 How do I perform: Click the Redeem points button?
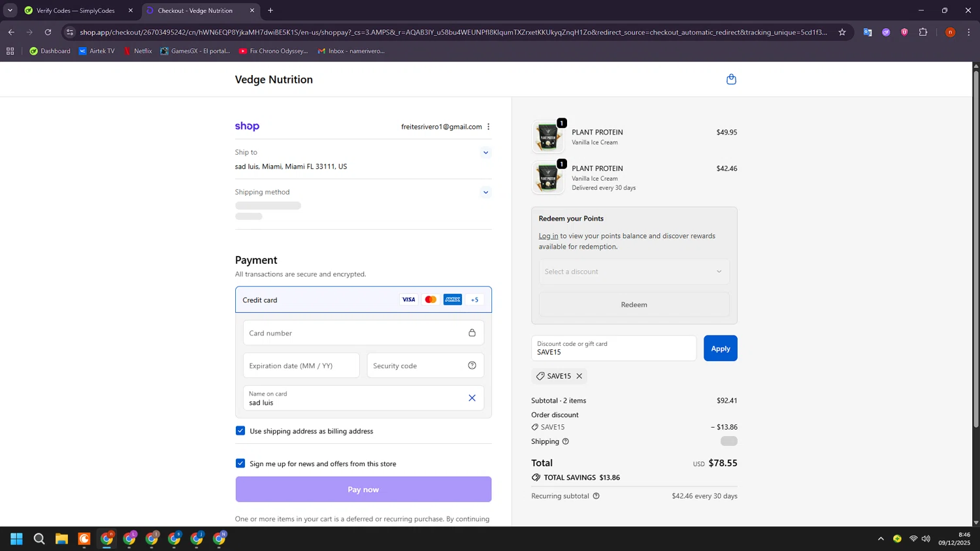(x=634, y=305)
